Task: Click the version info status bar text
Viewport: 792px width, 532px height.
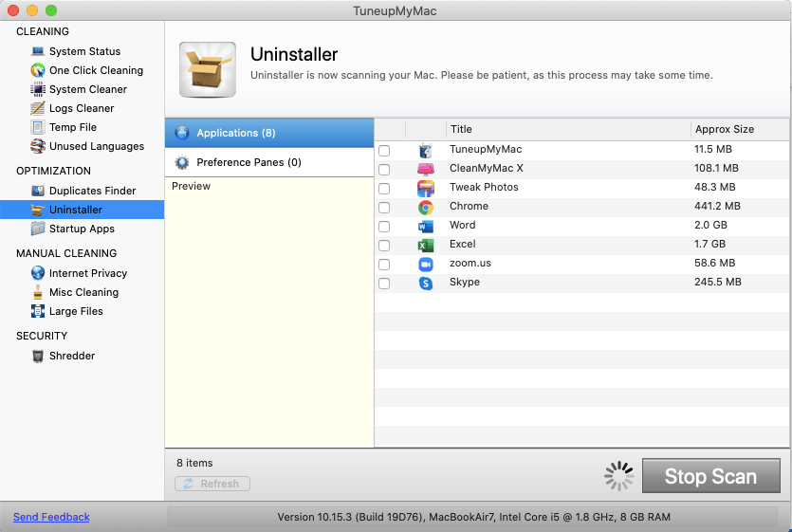Action: [x=474, y=517]
